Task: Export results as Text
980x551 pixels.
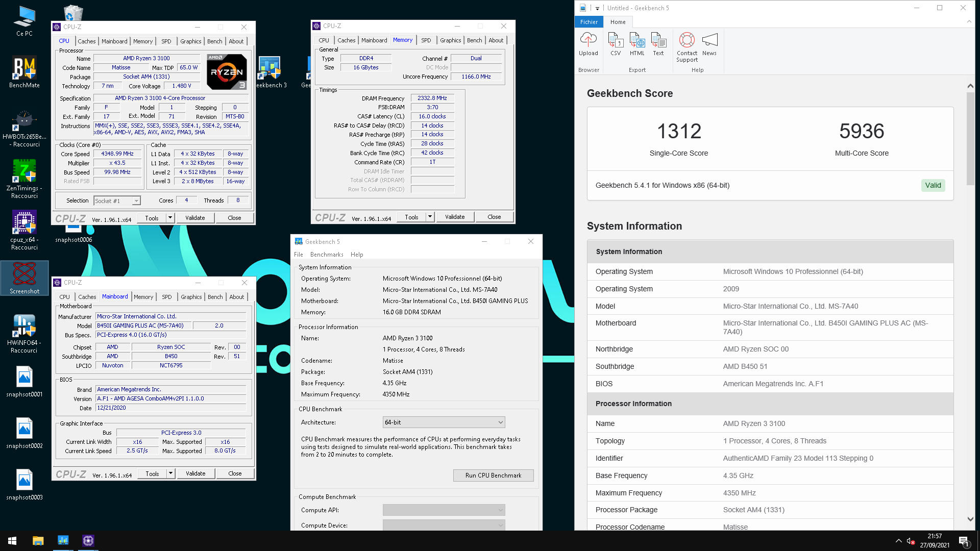Action: point(658,44)
